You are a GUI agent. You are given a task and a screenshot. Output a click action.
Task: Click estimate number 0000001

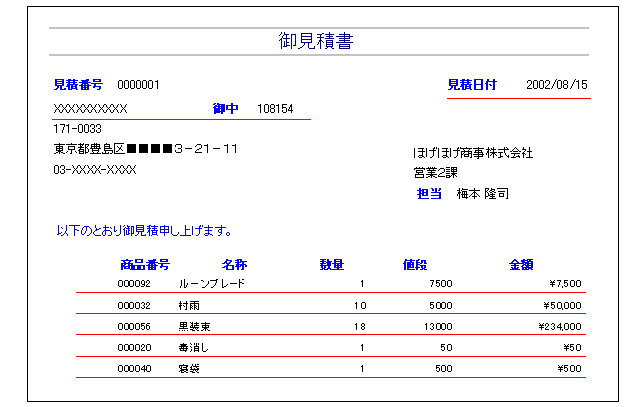[138, 85]
